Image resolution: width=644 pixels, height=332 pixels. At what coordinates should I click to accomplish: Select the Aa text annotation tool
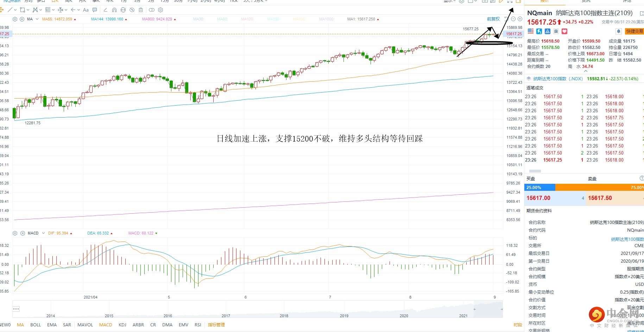(x=86, y=10)
